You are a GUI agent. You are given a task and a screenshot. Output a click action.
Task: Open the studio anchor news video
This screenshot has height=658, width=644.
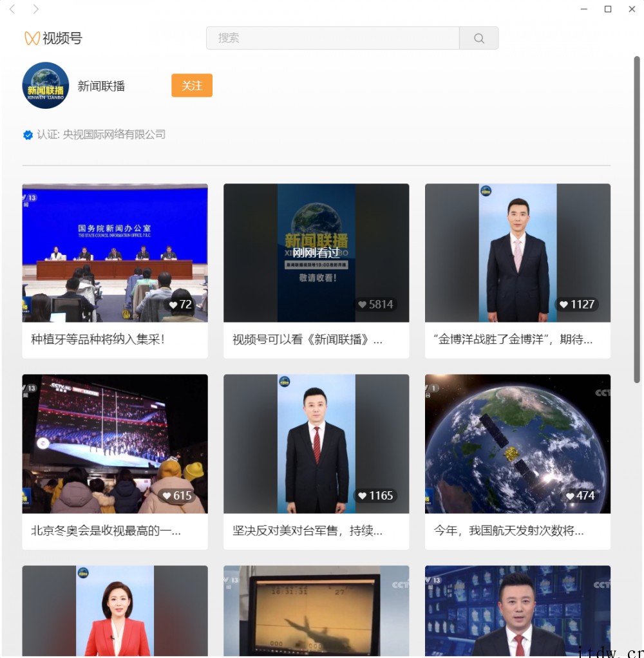(x=518, y=611)
